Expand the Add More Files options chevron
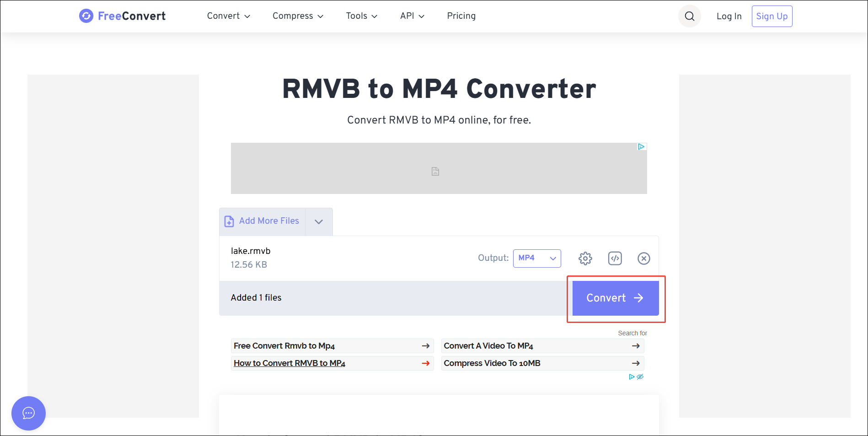 (318, 221)
